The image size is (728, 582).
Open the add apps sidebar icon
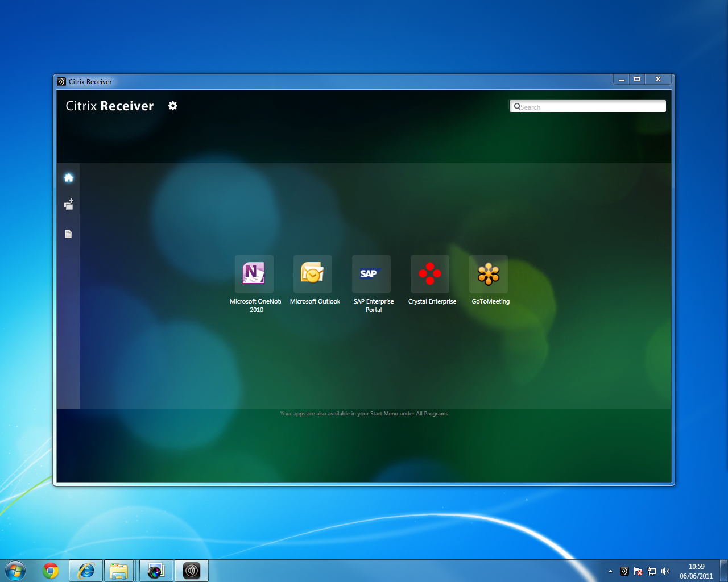(69, 205)
